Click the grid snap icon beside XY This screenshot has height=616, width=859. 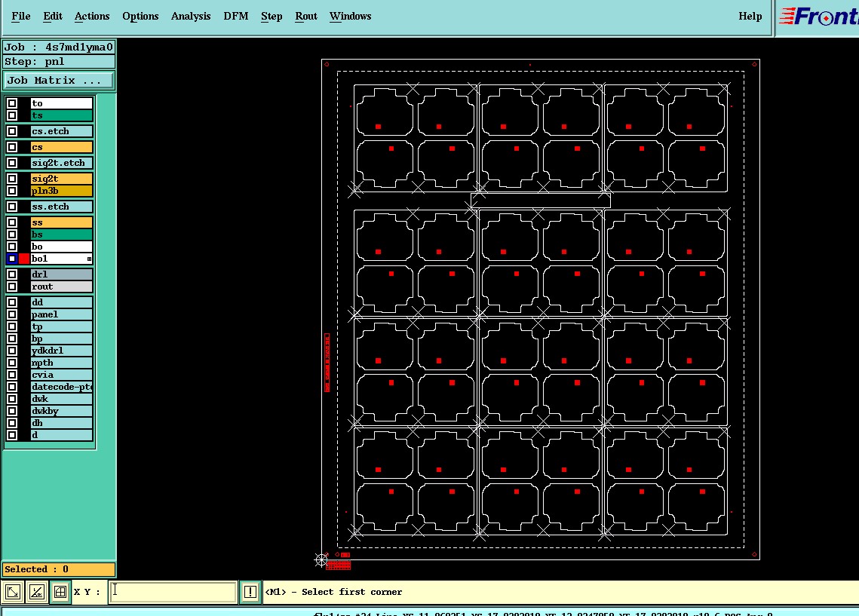[60, 592]
